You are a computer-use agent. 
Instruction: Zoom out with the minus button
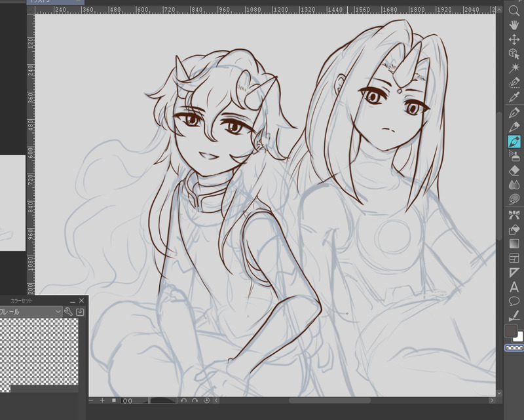coord(91,400)
